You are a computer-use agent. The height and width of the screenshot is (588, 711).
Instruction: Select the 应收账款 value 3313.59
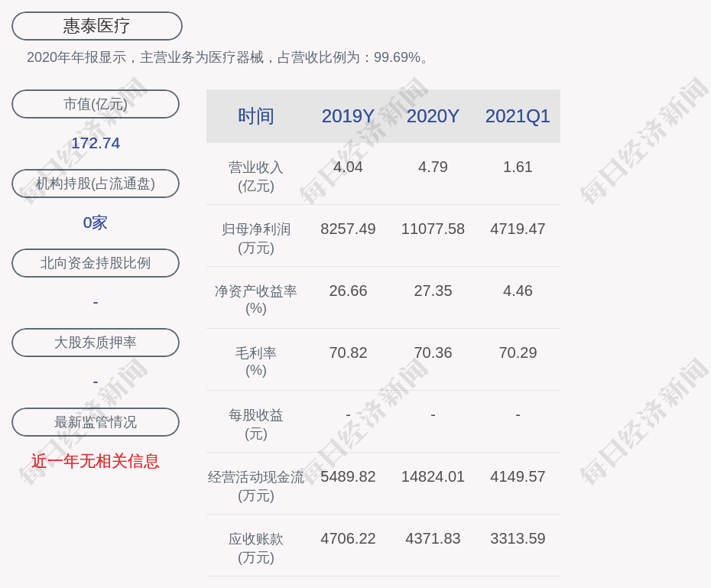pyautogui.click(x=518, y=538)
